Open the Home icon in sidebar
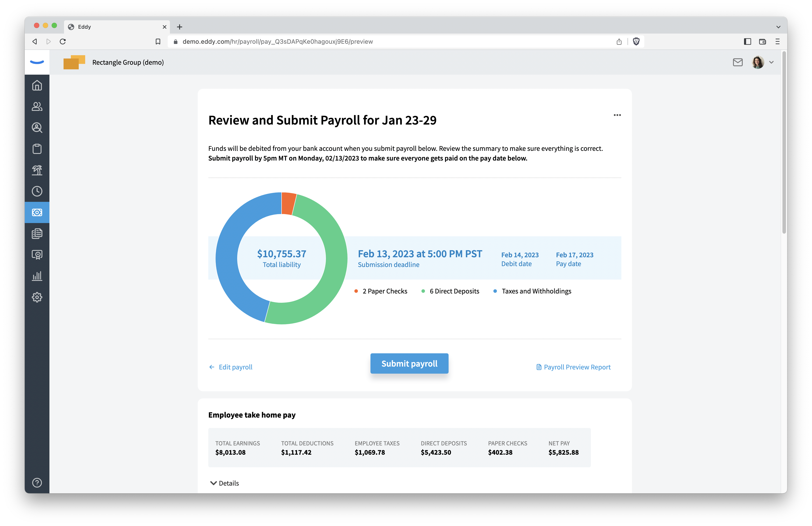Screen dimensions: 812x526 (x=37, y=85)
